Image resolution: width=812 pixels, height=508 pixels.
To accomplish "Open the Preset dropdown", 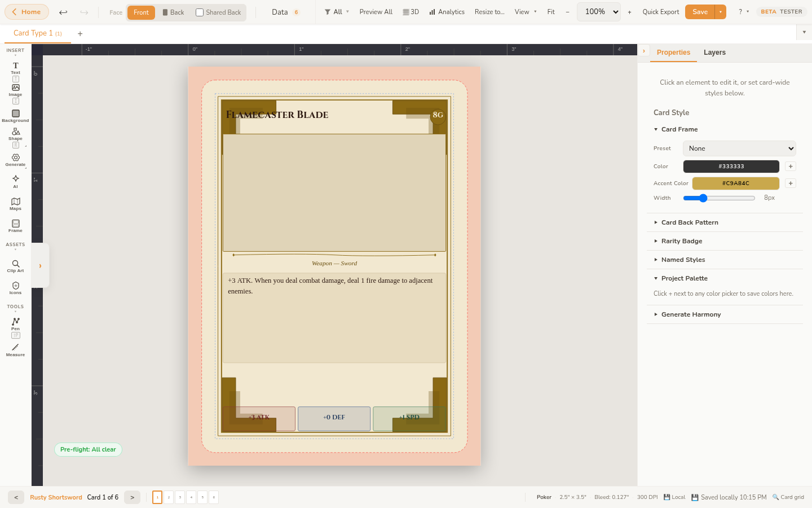I will 739,148.
